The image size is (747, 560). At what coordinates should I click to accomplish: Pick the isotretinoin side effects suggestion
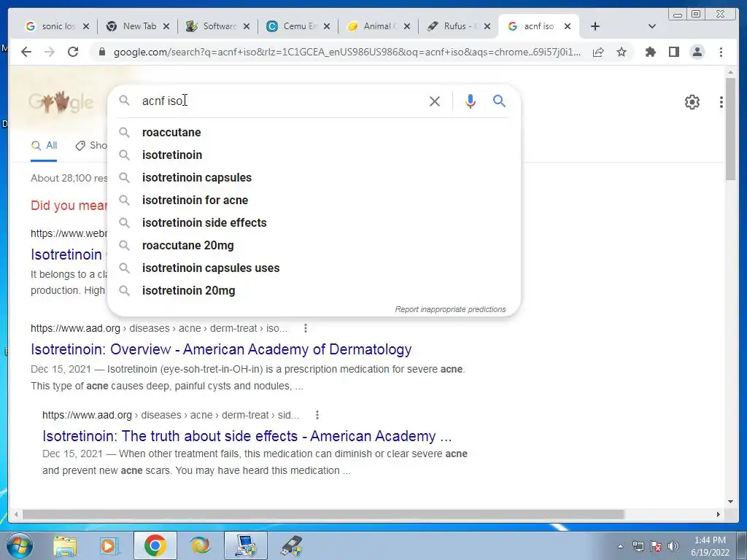[314, 223]
